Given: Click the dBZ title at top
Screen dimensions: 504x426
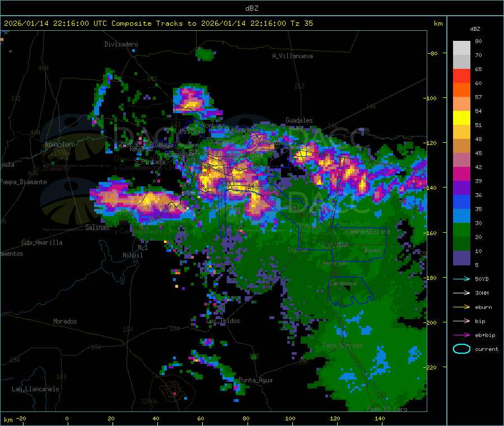Looking at the screenshot, I should 251,8.
